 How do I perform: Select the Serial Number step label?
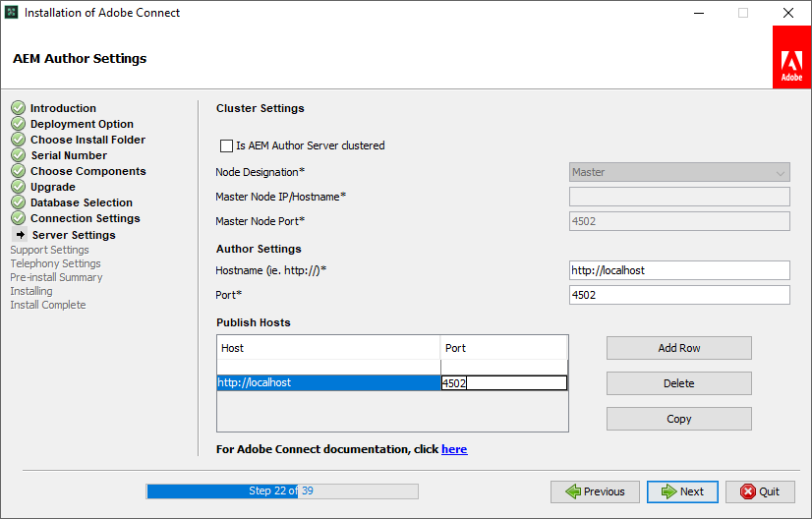pos(69,155)
